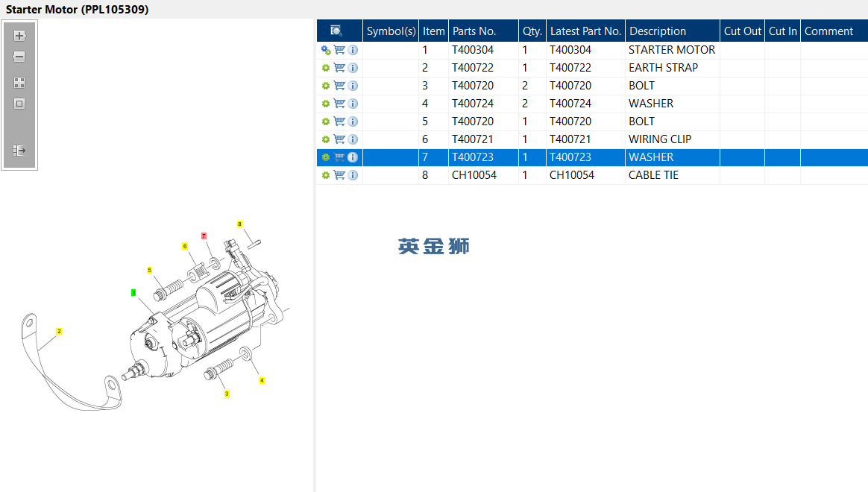This screenshot has height=492, width=868.
Task: Open the search icon in table header
Action: [x=336, y=31]
